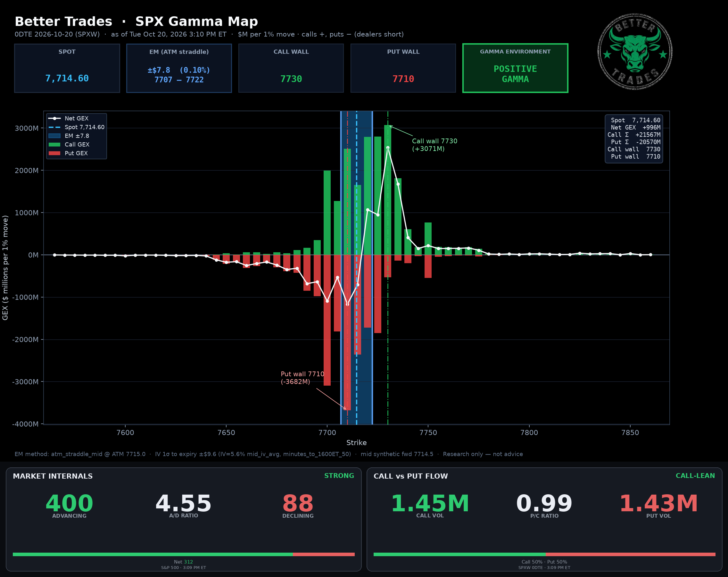
Task: Click the 'Call wall 7730 (+3071M)' annotation
Action: click(434, 145)
